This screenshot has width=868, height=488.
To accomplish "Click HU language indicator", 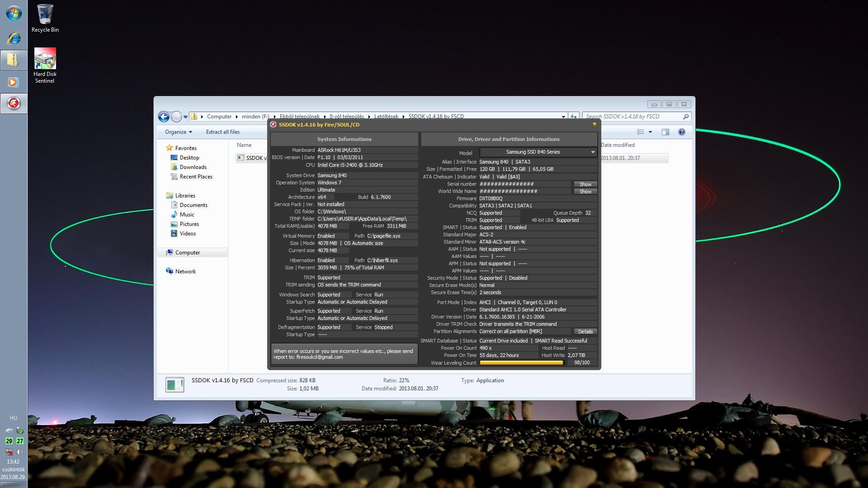I will (x=14, y=418).
